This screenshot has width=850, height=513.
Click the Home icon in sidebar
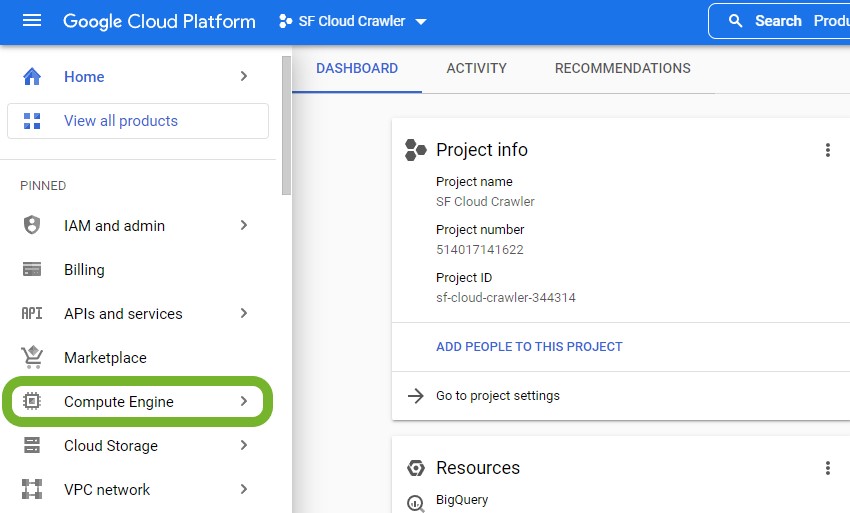32,77
